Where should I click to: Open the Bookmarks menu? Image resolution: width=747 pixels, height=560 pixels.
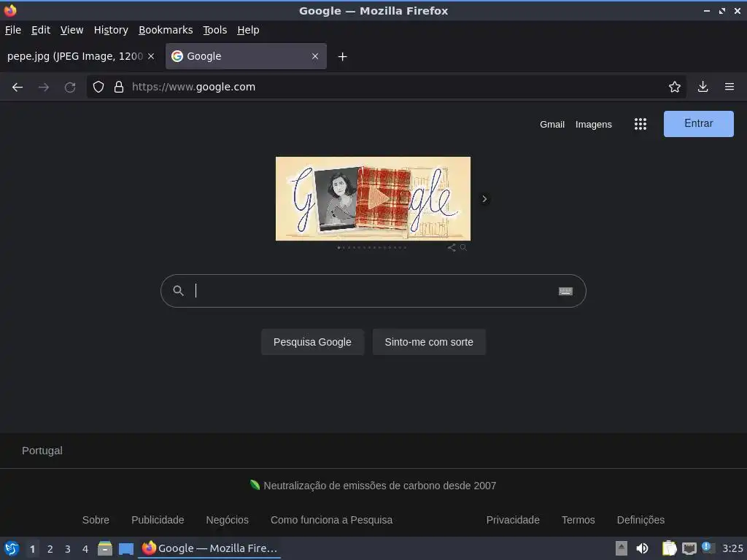pos(166,30)
